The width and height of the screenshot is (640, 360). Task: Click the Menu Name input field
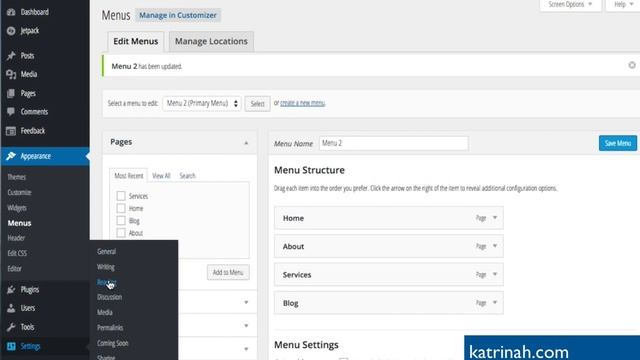(x=393, y=143)
